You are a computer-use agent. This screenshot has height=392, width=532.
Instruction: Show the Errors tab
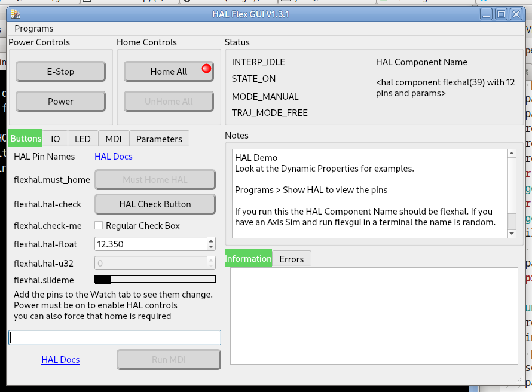(292, 259)
